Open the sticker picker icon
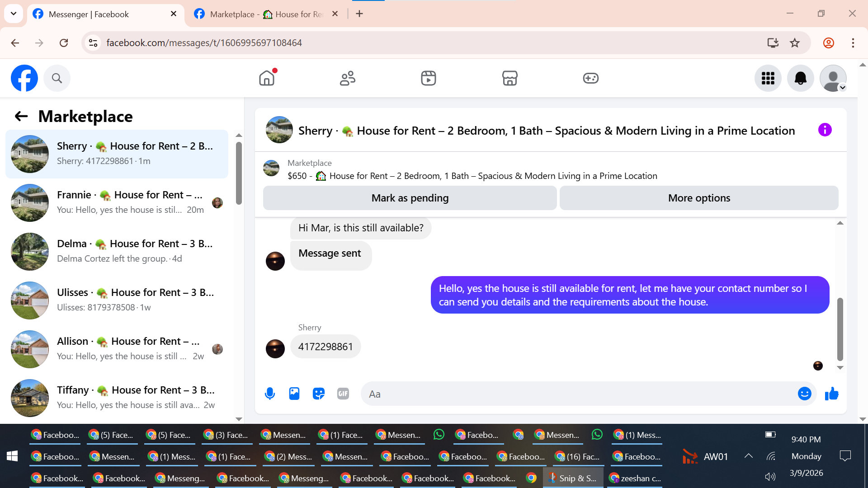Viewport: 868px width, 488px height. 319,394
